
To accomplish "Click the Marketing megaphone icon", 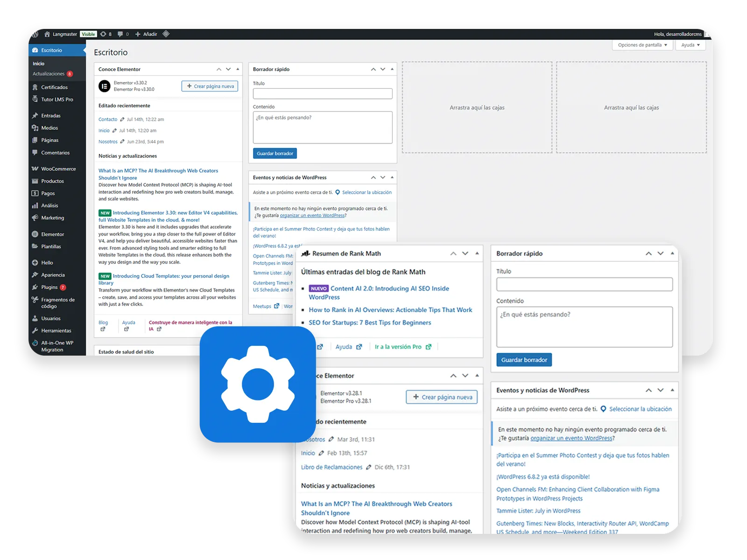I will click(x=35, y=218).
